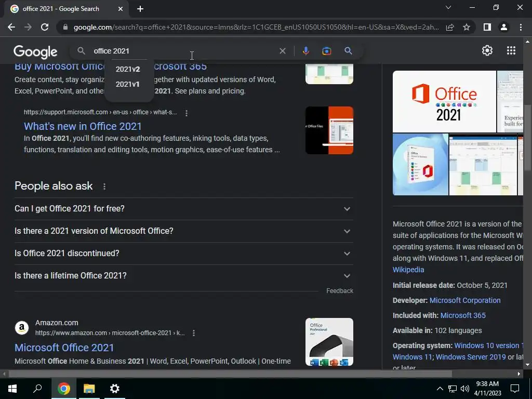The width and height of the screenshot is (532, 399).
Task: Reload the Google search page
Action: point(45,27)
